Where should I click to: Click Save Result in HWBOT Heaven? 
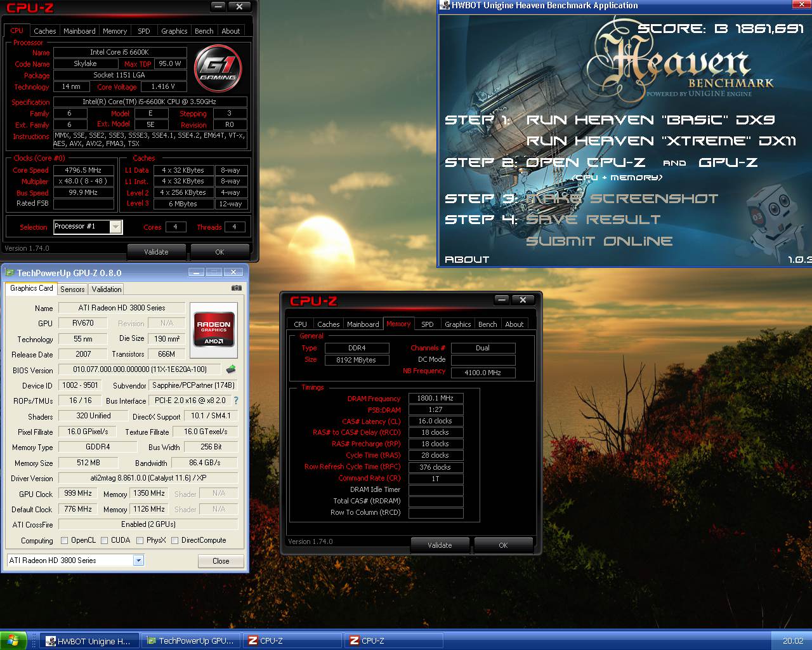tap(593, 220)
